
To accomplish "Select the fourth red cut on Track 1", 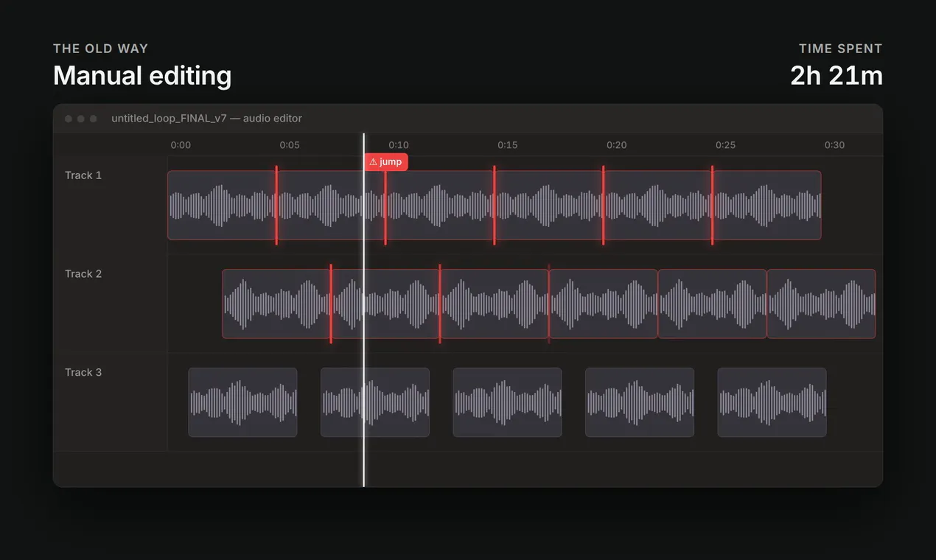I will pyautogui.click(x=604, y=206).
